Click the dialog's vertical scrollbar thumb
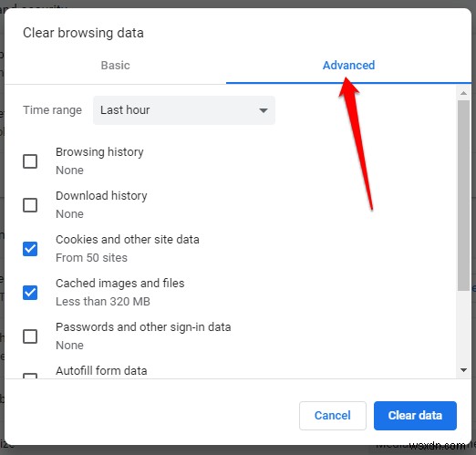The image size is (476, 455). tap(463, 195)
